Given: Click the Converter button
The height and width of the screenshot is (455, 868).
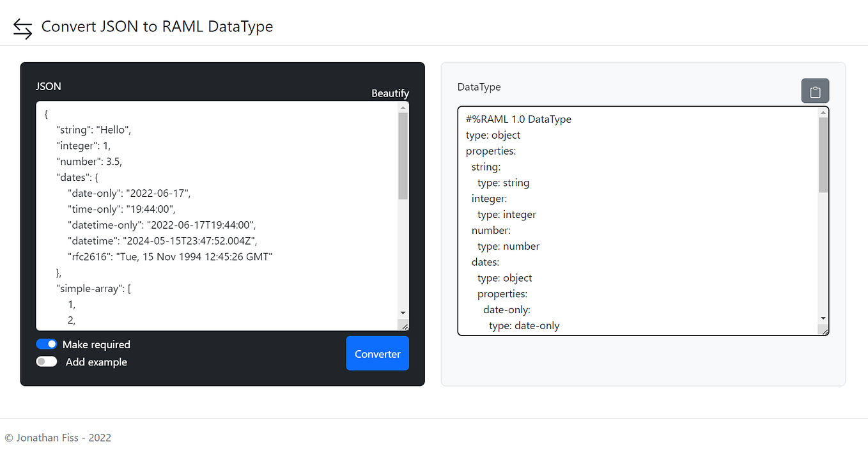Looking at the screenshot, I should (377, 353).
